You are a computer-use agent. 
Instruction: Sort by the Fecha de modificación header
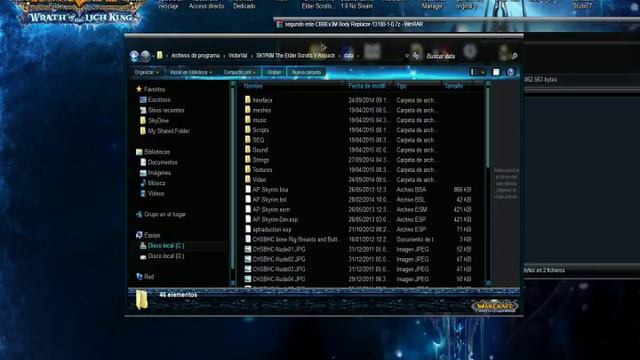[x=369, y=86]
